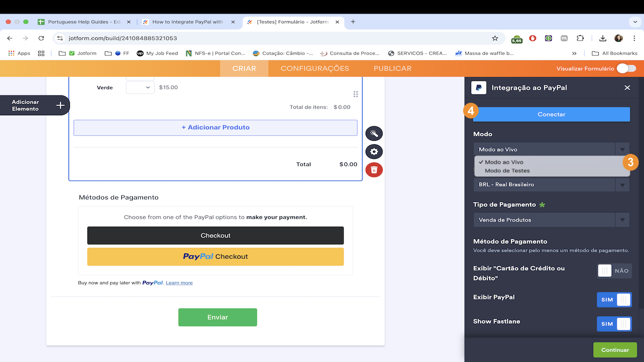644x362 pixels.
Task: Toggle Exibir Cartão de Crédito ou Débito switch
Action: [614, 271]
